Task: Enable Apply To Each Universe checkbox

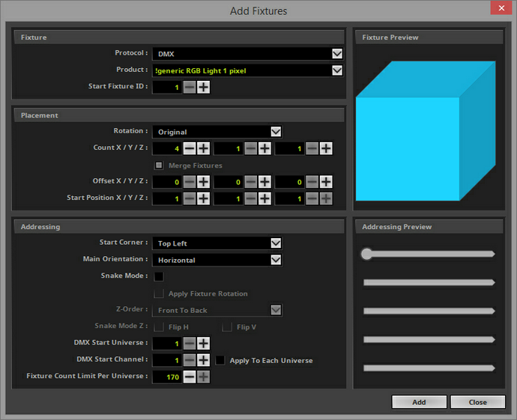Action: click(220, 360)
